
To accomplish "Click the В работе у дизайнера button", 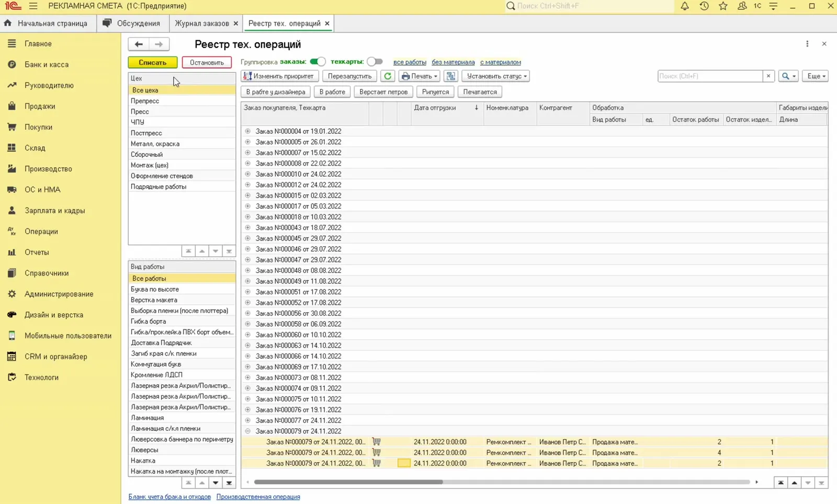I will click(276, 92).
